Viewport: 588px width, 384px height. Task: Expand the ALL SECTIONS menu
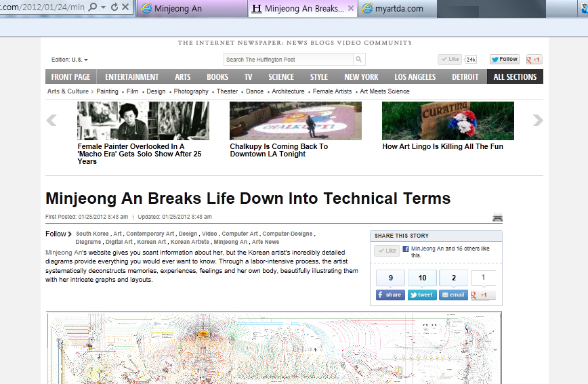[516, 77]
